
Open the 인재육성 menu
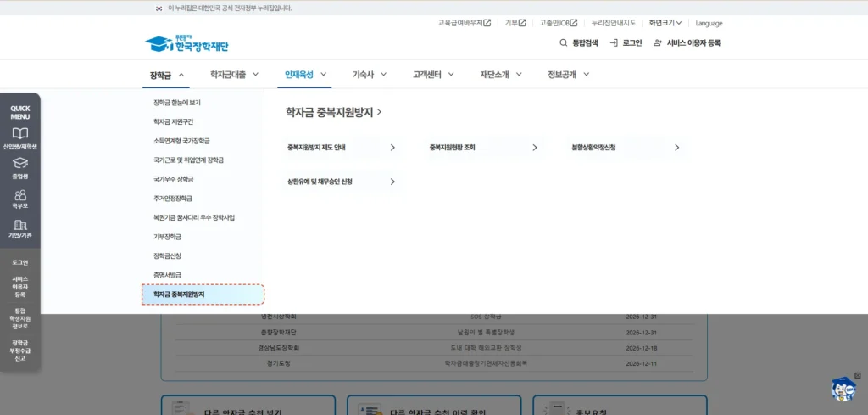pyautogui.click(x=305, y=74)
